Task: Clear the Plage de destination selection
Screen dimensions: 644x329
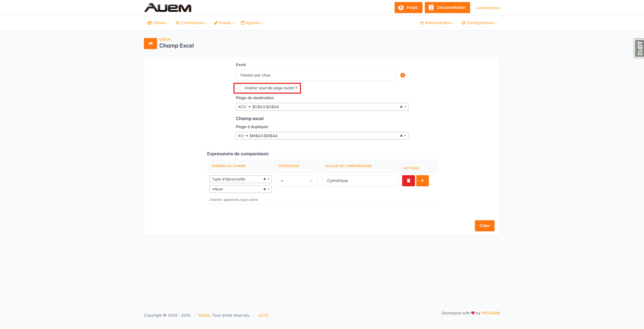Action: coord(401,107)
